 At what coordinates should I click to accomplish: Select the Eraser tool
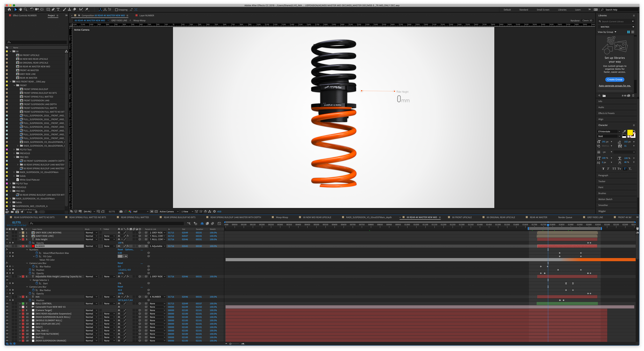[x=74, y=10]
